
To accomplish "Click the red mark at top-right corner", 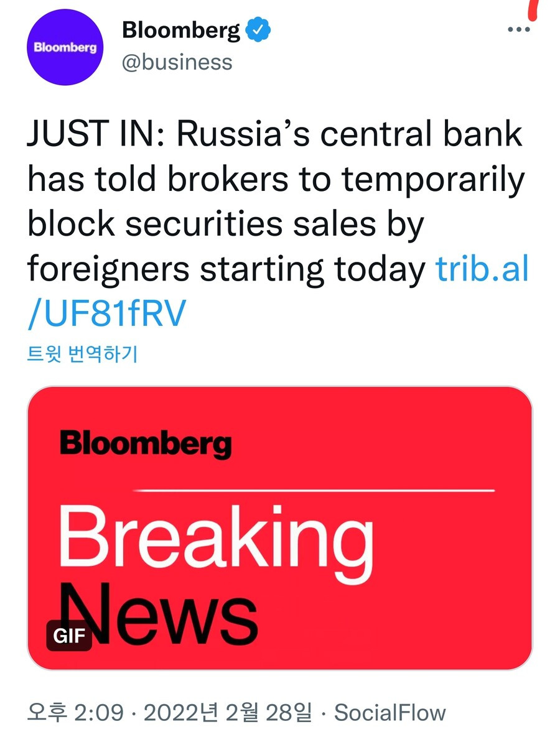I will tap(531, 9).
